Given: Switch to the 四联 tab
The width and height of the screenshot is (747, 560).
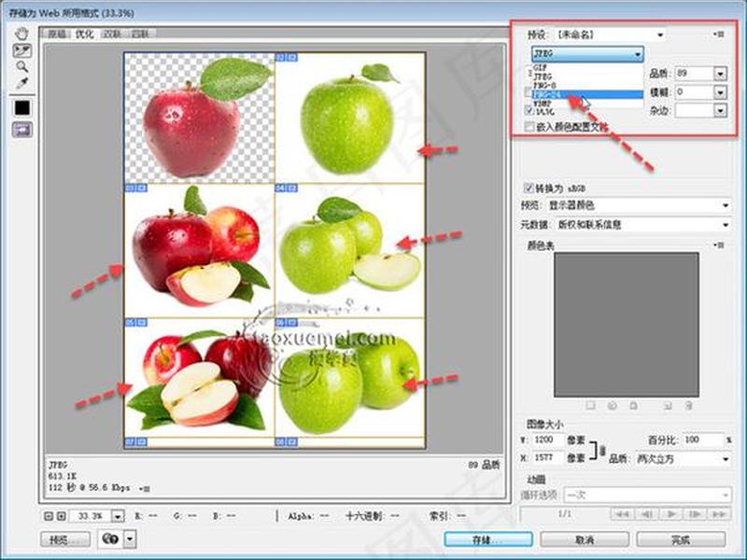Looking at the screenshot, I should [x=140, y=34].
